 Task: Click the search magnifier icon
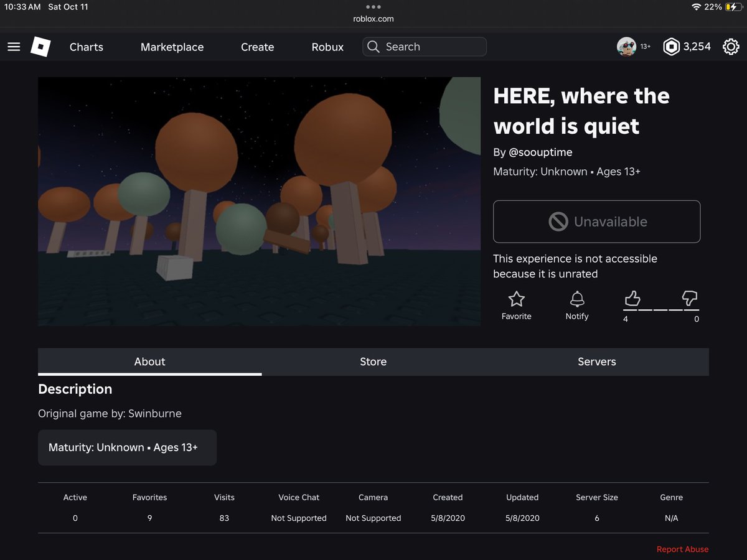(x=374, y=47)
